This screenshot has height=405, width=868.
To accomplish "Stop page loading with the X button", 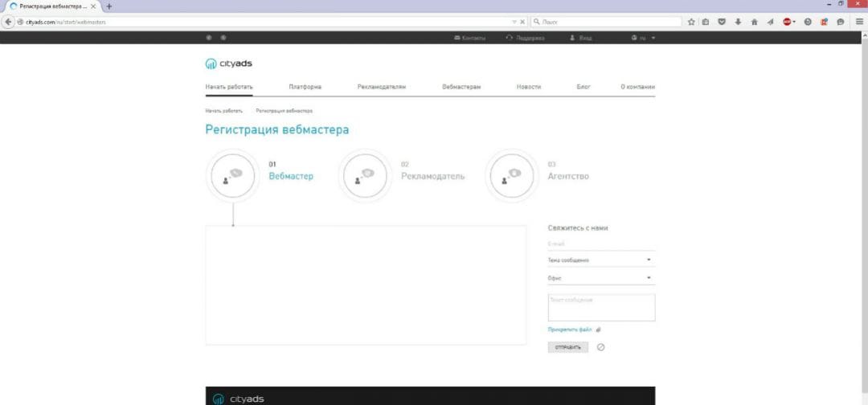I will click(522, 22).
